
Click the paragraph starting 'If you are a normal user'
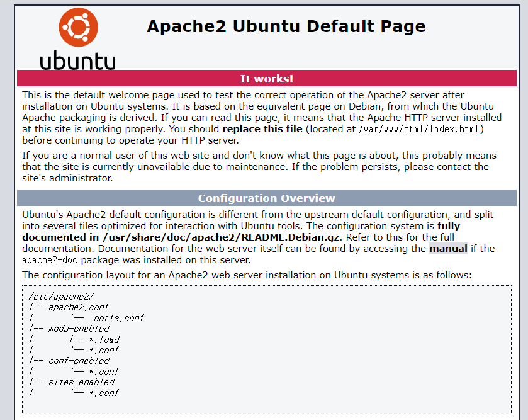(259, 167)
